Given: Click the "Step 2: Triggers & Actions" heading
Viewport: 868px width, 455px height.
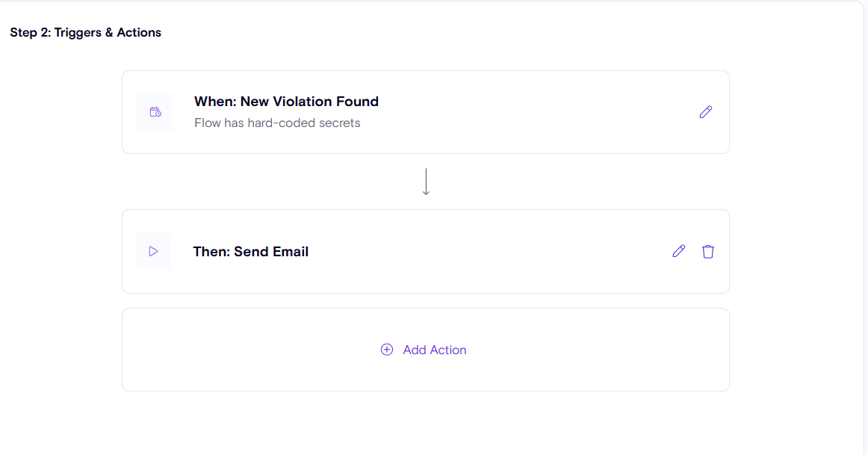Looking at the screenshot, I should pyautogui.click(x=85, y=33).
